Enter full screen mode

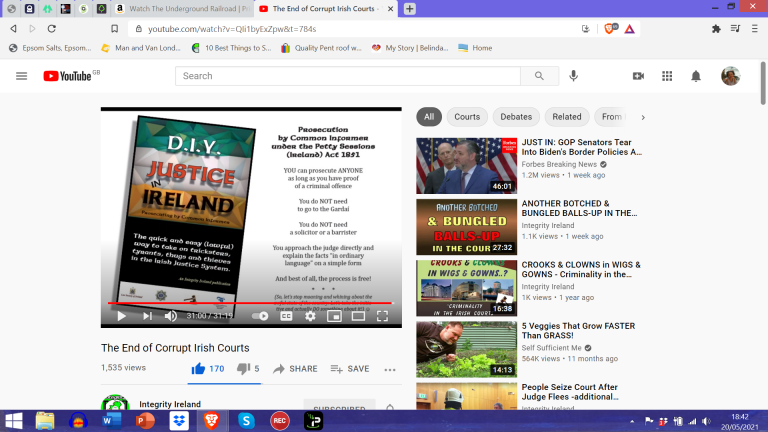coord(382,316)
